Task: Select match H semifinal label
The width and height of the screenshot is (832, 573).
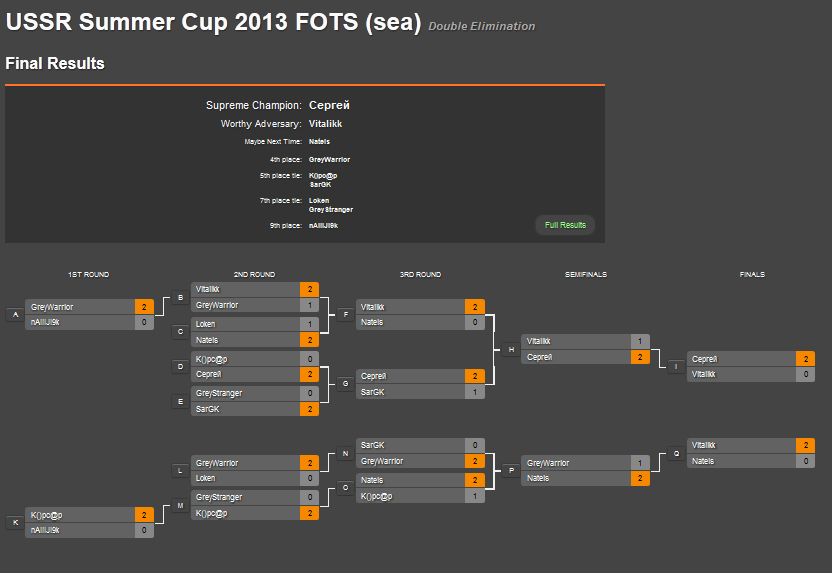Action: [511, 350]
